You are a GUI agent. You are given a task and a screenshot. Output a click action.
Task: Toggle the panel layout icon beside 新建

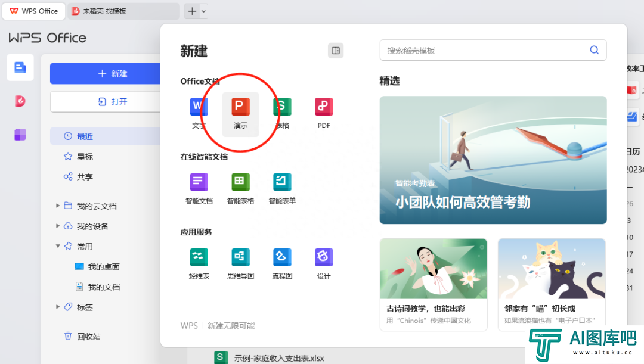coord(336,51)
